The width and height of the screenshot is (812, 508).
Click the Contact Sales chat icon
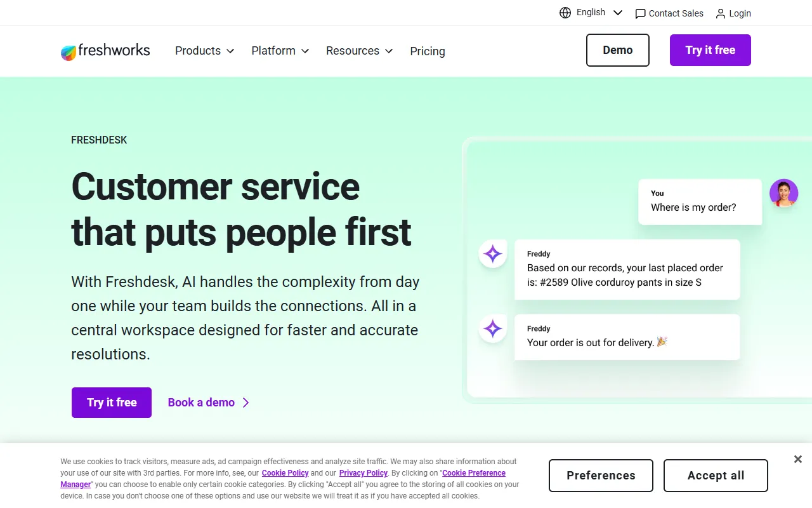point(641,13)
